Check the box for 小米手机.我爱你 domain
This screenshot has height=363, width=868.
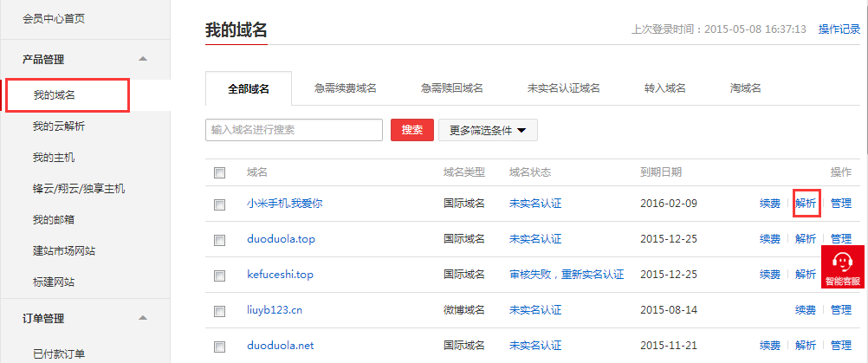pos(219,204)
